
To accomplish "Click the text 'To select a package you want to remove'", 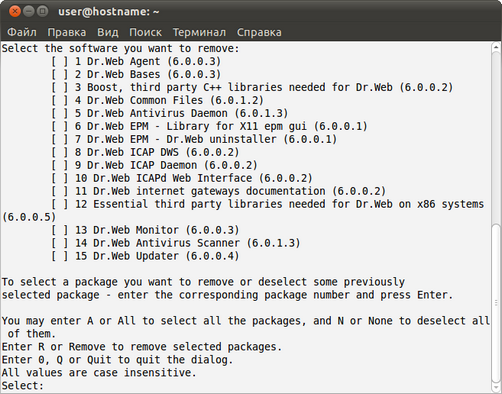I will [118, 282].
